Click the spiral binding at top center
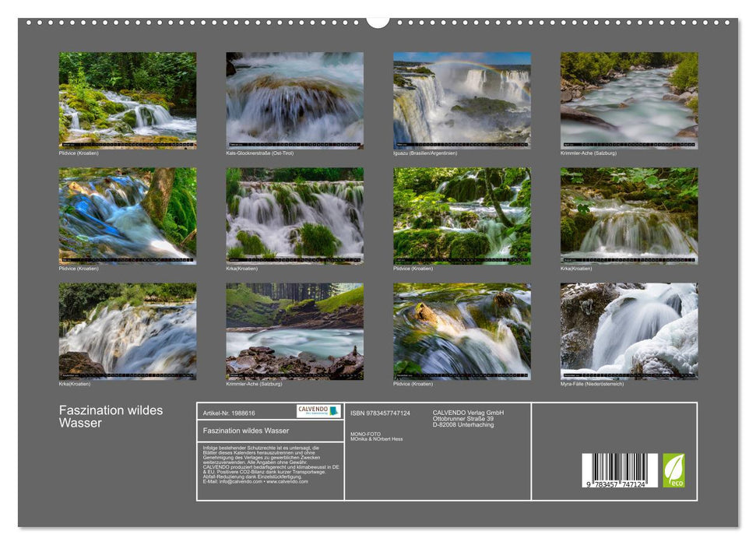The width and height of the screenshot is (756, 545). coord(378,21)
